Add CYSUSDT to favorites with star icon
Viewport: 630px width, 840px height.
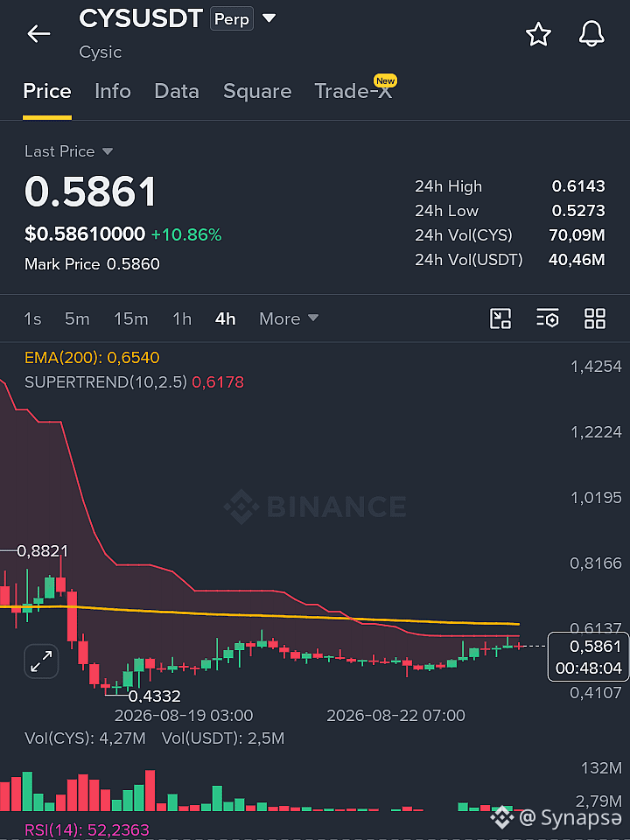538,34
